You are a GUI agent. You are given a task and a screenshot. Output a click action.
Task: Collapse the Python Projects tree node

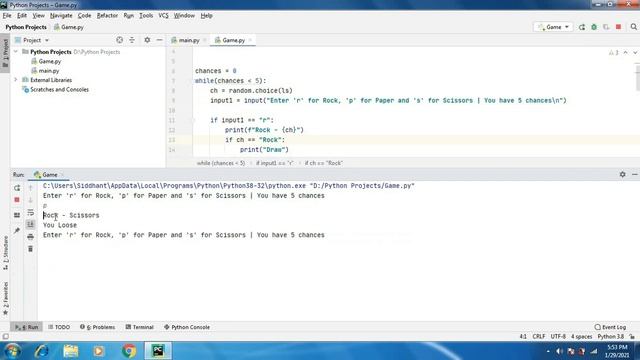click(16, 52)
